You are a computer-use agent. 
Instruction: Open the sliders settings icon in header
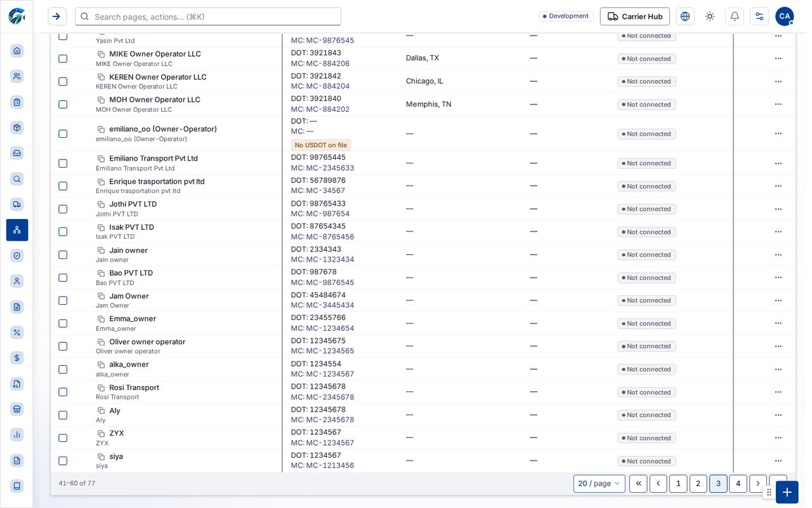click(x=759, y=17)
